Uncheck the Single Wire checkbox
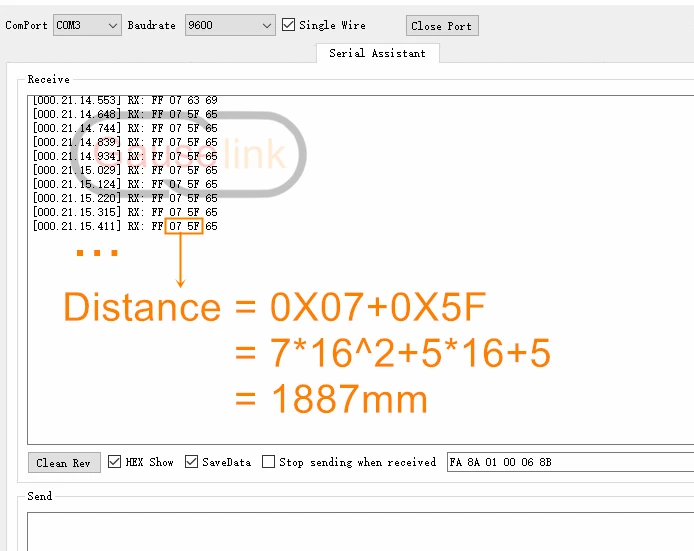Image resolution: width=694 pixels, height=551 pixels. pos(288,24)
